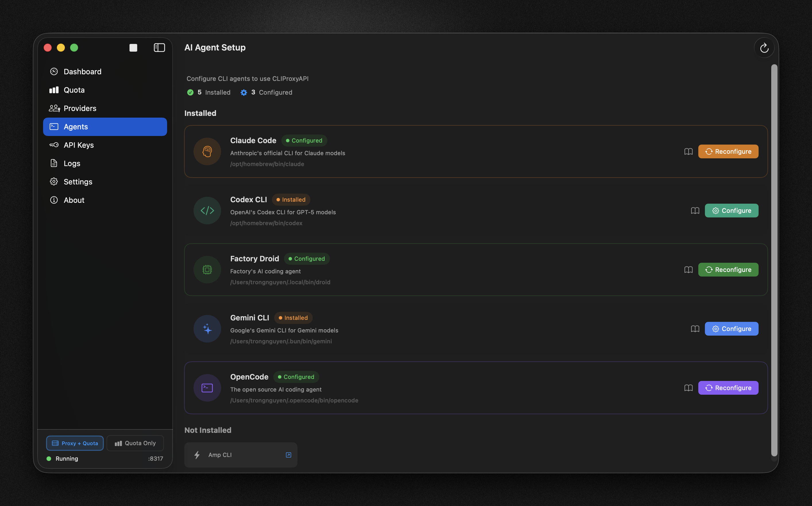Click the refresh icon at top right
The height and width of the screenshot is (506, 812).
764,48
